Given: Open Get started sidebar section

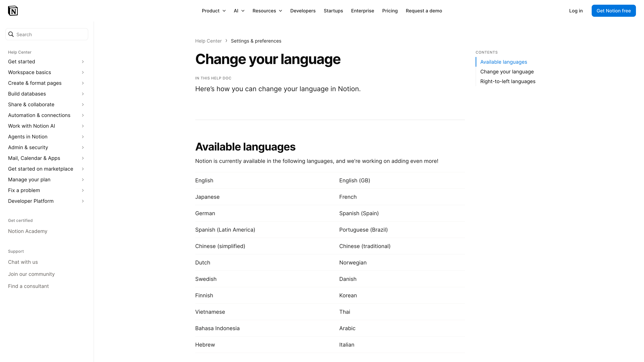Looking at the screenshot, I should pyautogui.click(x=21, y=62).
